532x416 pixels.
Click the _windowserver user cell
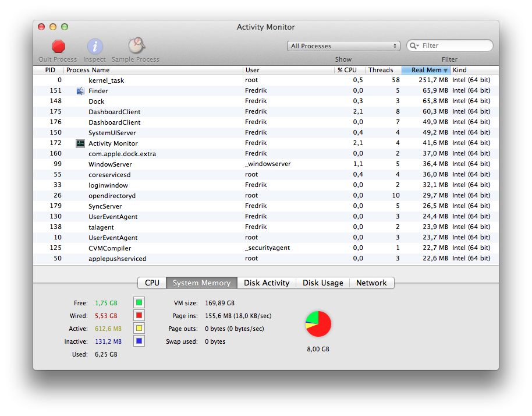click(268, 164)
